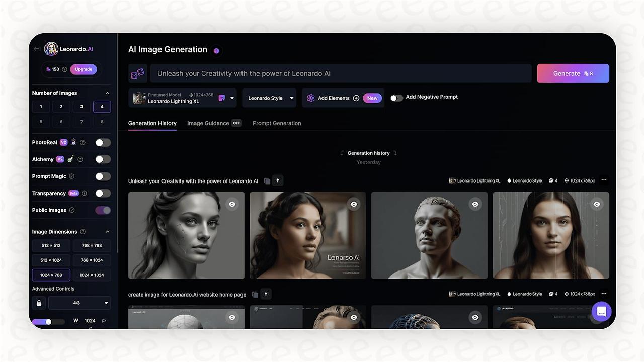Open more options for second generation row

pos(604,294)
